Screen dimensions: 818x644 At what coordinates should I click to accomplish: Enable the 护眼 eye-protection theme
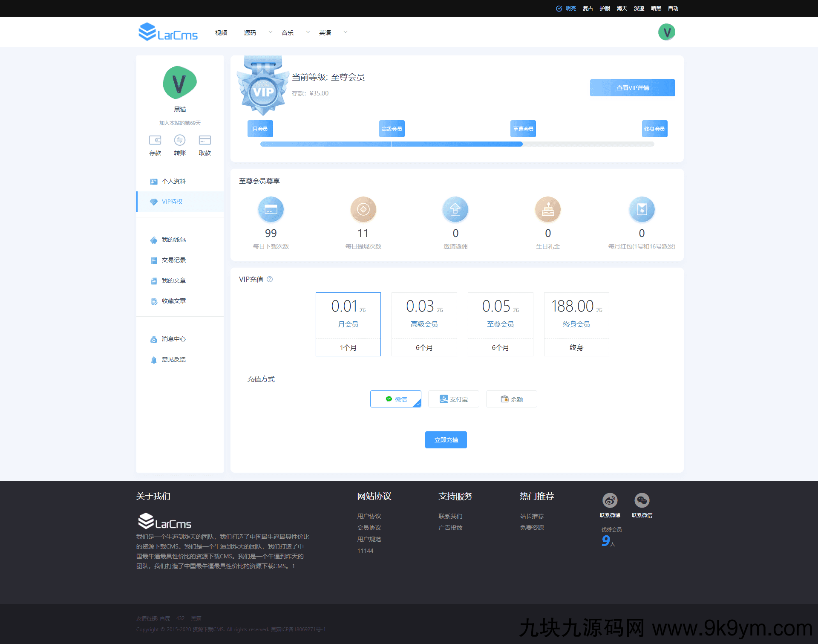pos(605,8)
